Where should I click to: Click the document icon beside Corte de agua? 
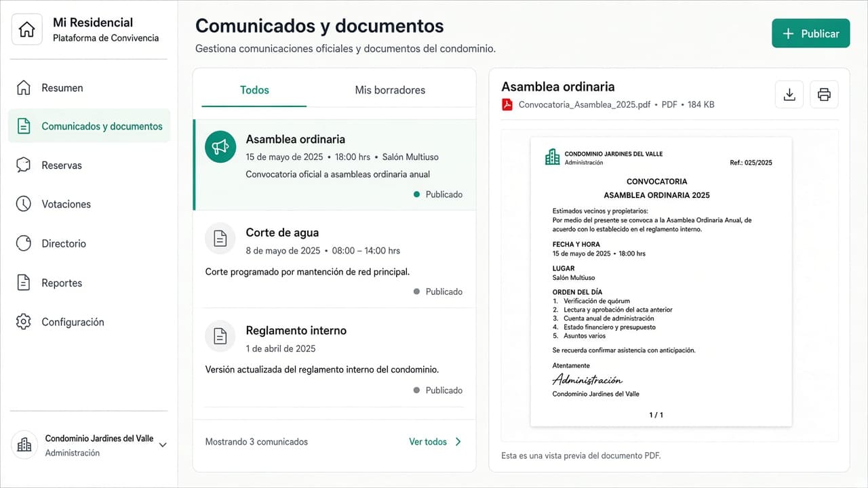click(x=220, y=239)
